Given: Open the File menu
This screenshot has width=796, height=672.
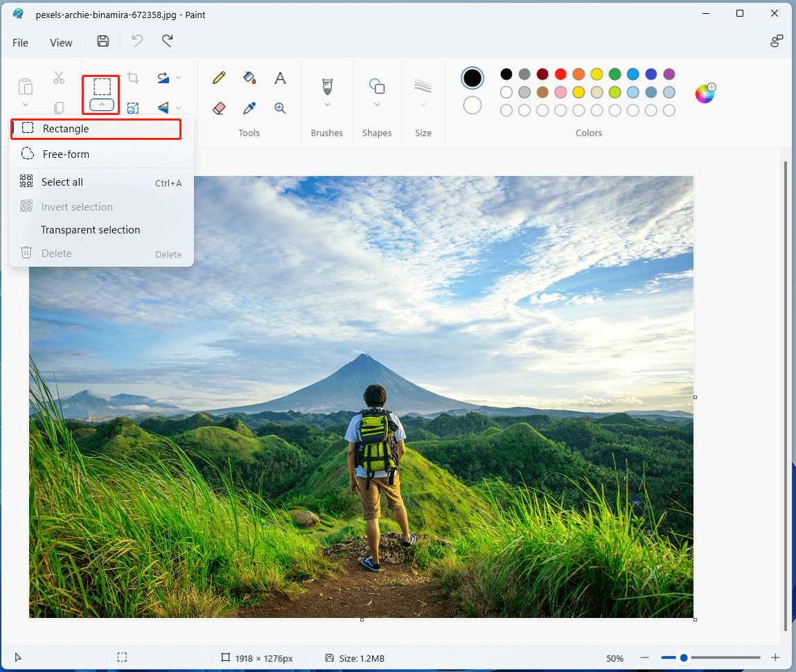Looking at the screenshot, I should click(20, 42).
